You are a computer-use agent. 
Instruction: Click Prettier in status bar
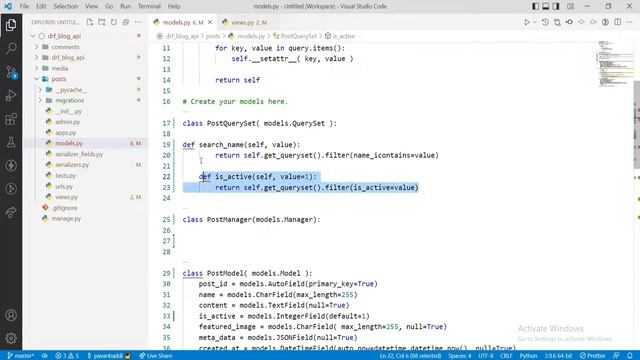(x=593, y=356)
